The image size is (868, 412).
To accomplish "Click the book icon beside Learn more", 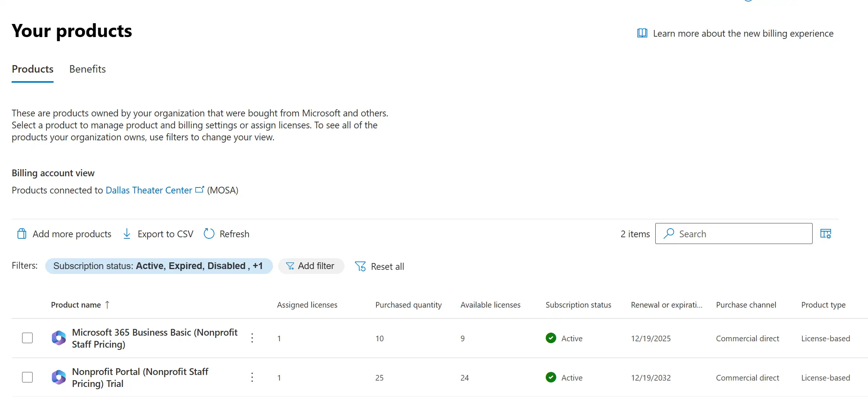I will pyautogui.click(x=642, y=33).
